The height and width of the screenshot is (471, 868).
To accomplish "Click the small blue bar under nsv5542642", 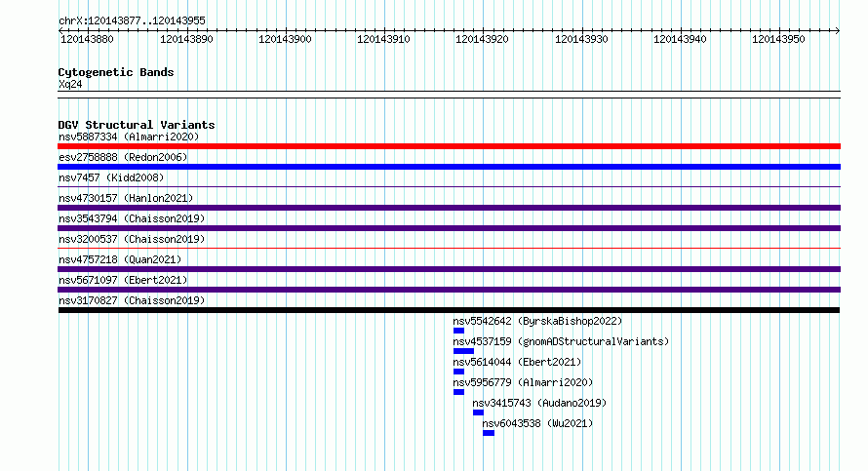I will (458, 331).
